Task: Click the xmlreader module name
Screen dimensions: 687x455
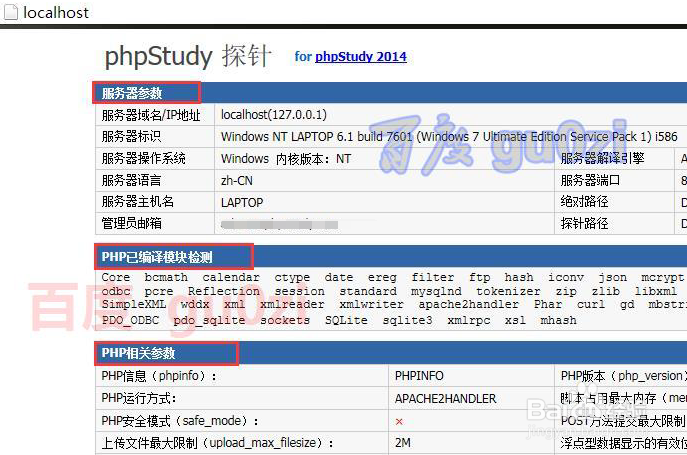Action: click(292, 304)
